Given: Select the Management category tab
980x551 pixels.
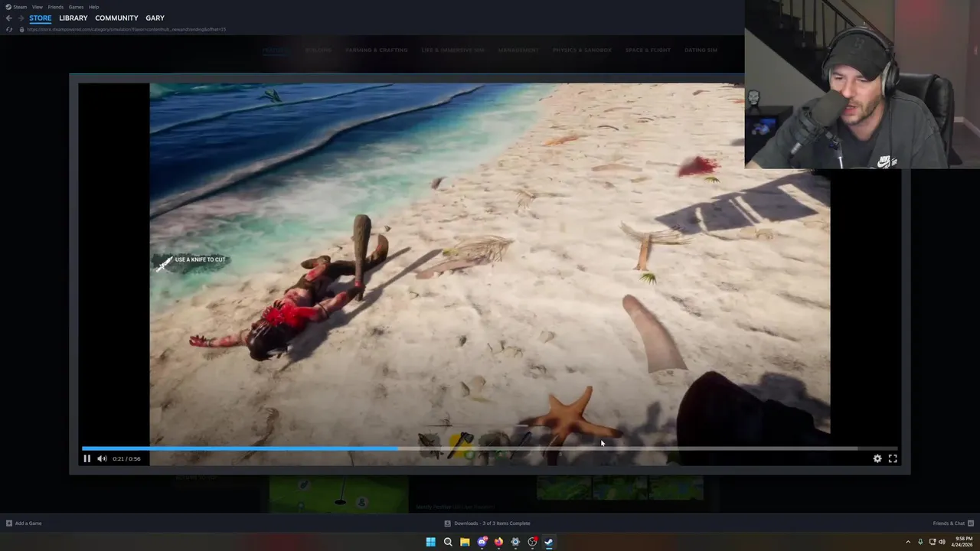Looking at the screenshot, I should tap(518, 50).
